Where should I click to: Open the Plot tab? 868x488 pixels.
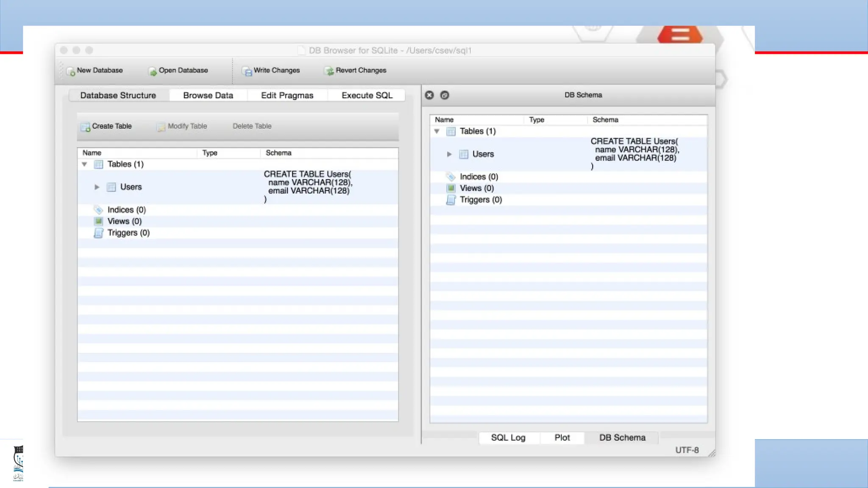(562, 438)
